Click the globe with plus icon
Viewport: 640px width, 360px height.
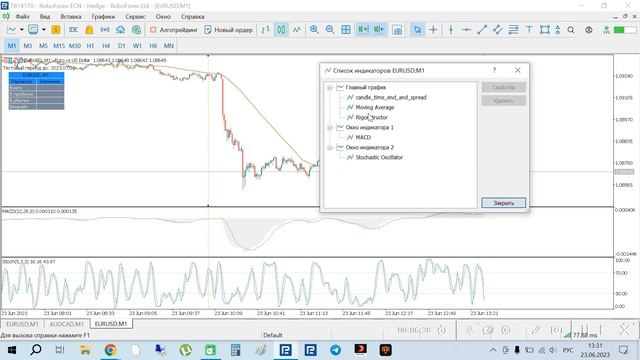point(136,30)
